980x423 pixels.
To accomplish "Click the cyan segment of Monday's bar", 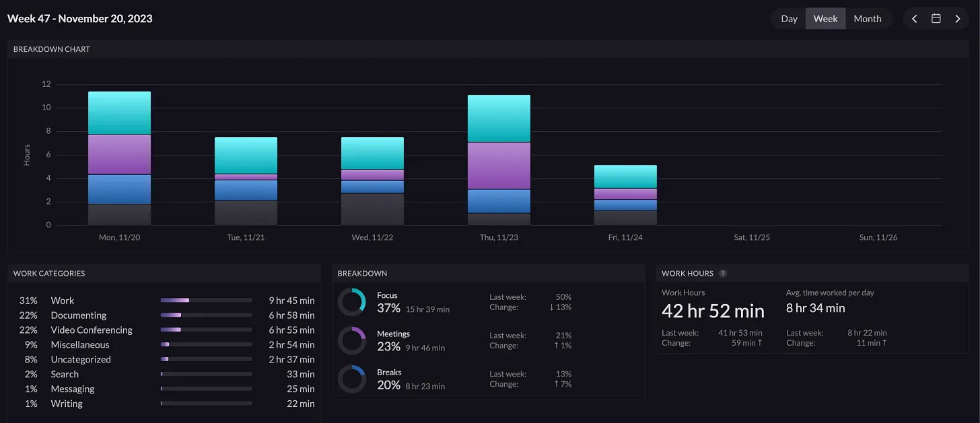I will pyautogui.click(x=119, y=113).
